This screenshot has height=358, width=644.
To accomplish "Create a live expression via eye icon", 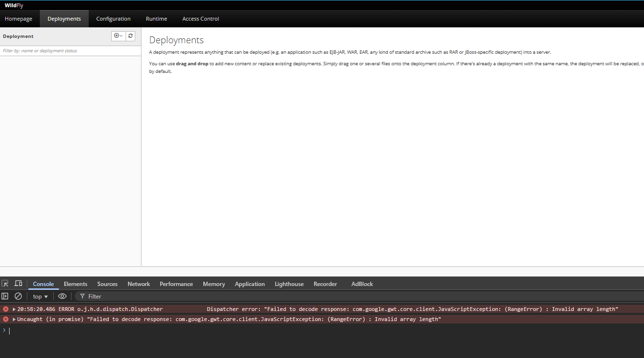I will [62, 296].
